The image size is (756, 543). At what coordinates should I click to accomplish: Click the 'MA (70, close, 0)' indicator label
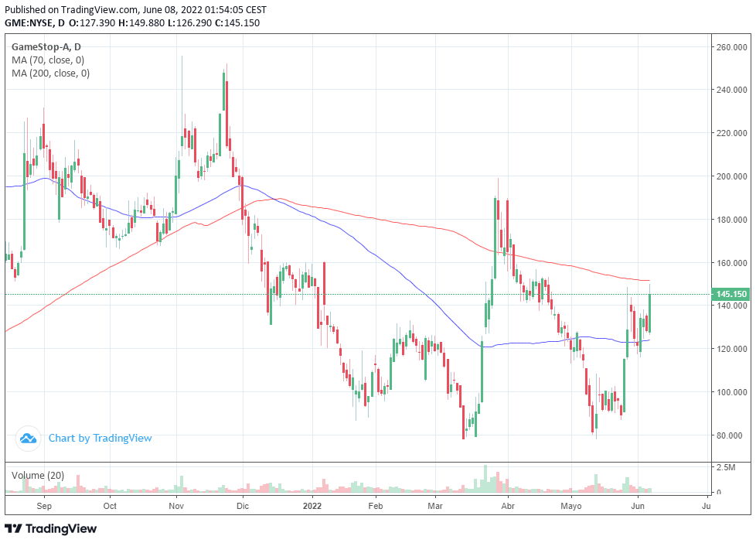click(48, 60)
